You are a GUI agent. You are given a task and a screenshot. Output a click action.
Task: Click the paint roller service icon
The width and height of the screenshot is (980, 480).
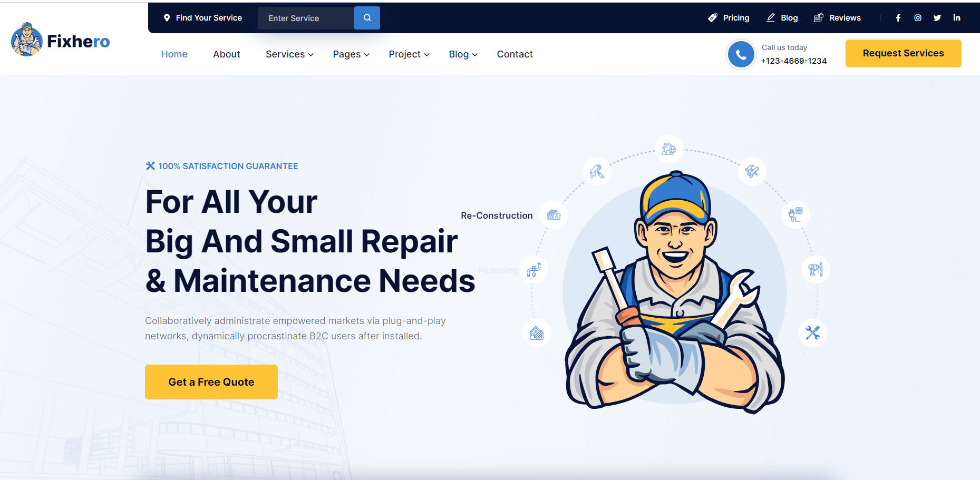[x=597, y=171]
